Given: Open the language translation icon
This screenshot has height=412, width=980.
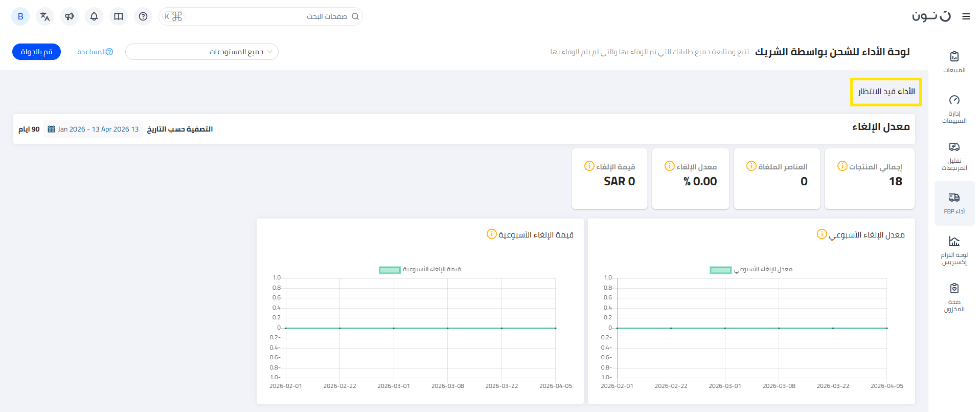Looking at the screenshot, I should 45,16.
